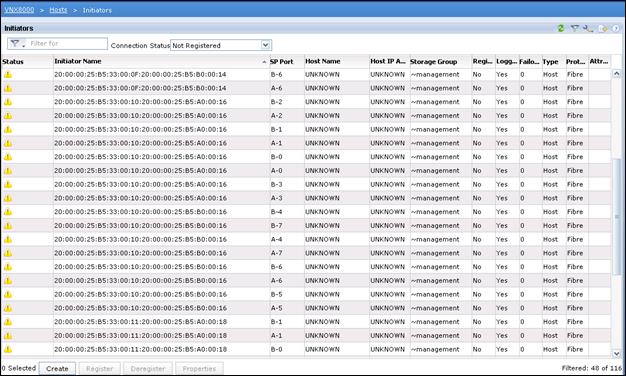
Task: Click warning icon for A0:00:16 row on port B-3
Action: coord(8,184)
